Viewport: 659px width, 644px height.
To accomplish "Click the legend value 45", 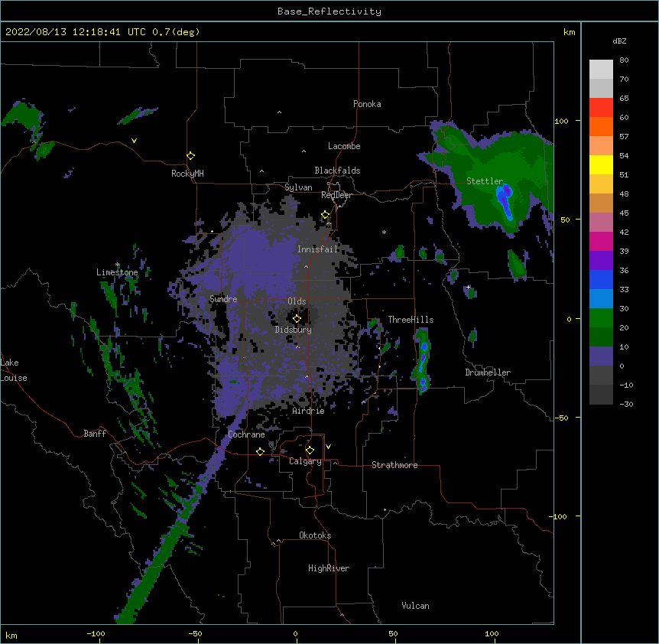I will 624,213.
